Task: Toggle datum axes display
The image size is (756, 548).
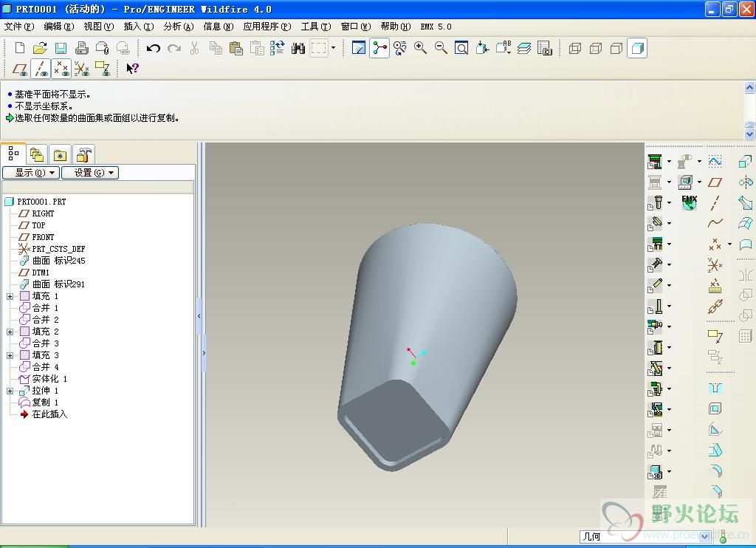Action: pyautogui.click(x=41, y=69)
